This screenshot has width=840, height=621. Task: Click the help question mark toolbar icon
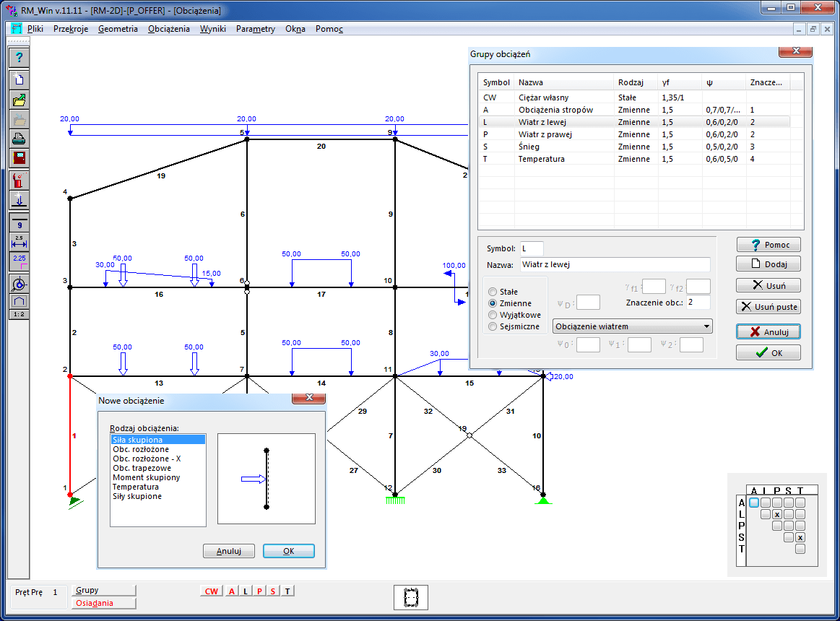coord(20,57)
